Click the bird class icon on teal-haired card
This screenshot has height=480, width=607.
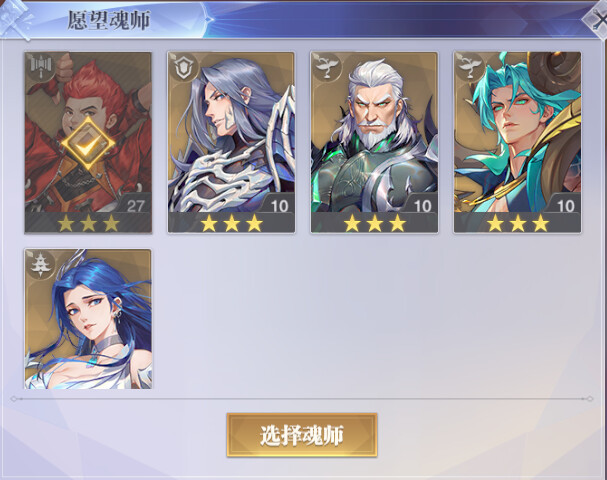point(469,67)
